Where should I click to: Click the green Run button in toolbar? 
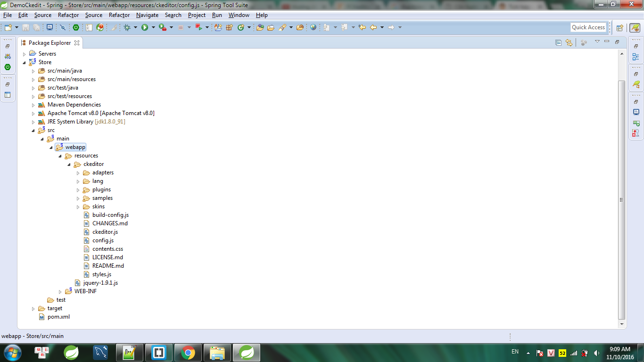[x=145, y=27]
